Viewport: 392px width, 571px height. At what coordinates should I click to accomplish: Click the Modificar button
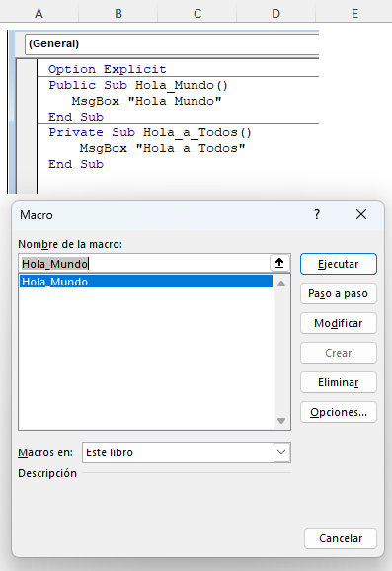[338, 323]
